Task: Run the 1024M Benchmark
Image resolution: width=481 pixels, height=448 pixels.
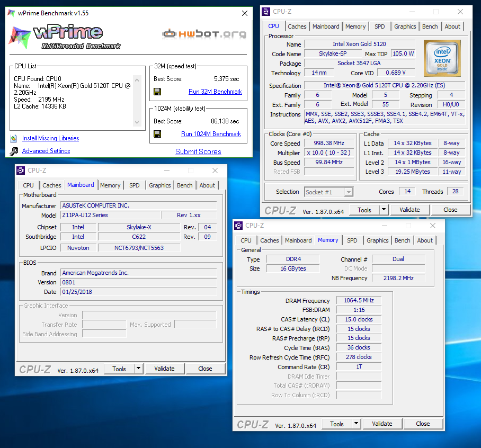Action: click(x=211, y=134)
